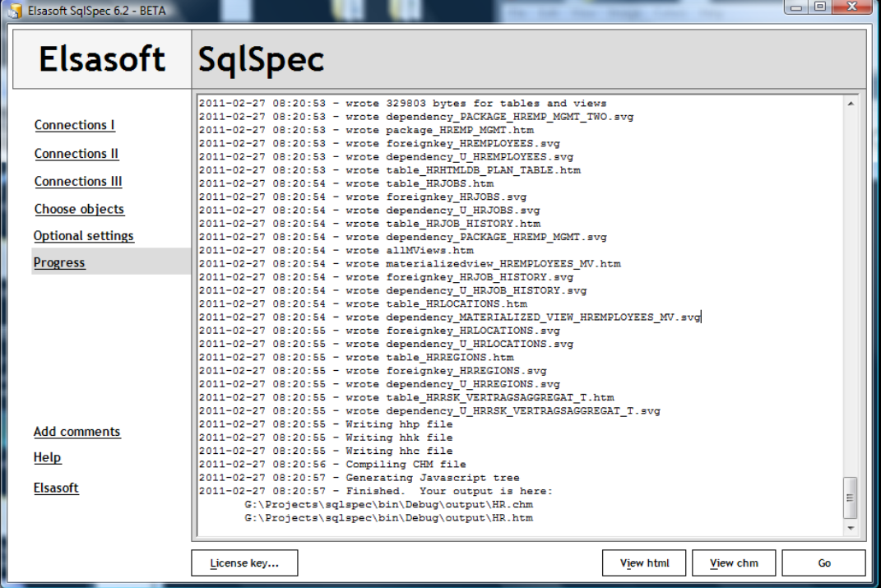Open the Connections III page
This screenshot has height=588, width=881.
pos(77,181)
